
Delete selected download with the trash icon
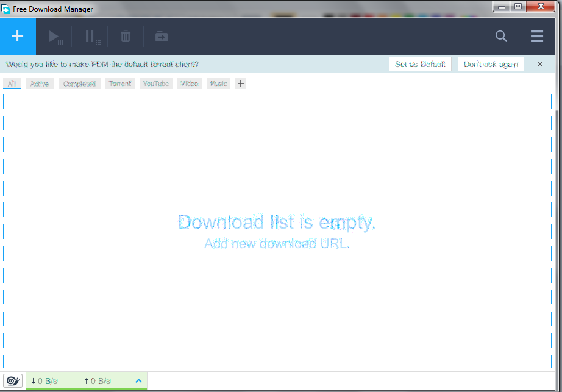tap(126, 36)
